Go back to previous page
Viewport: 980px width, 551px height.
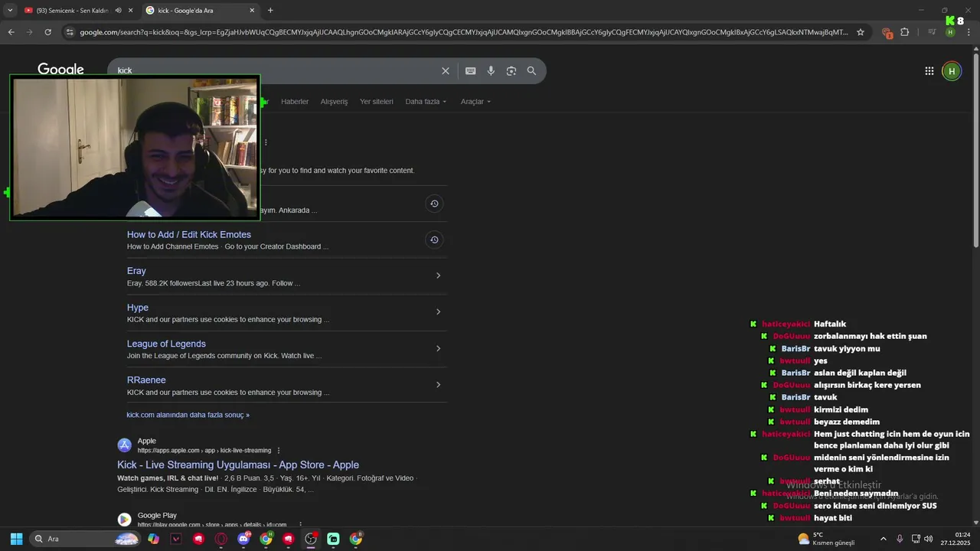point(11,32)
